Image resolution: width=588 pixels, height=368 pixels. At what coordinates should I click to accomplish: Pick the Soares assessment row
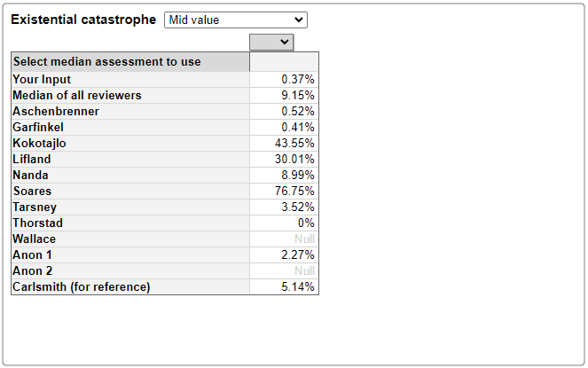coord(165,191)
